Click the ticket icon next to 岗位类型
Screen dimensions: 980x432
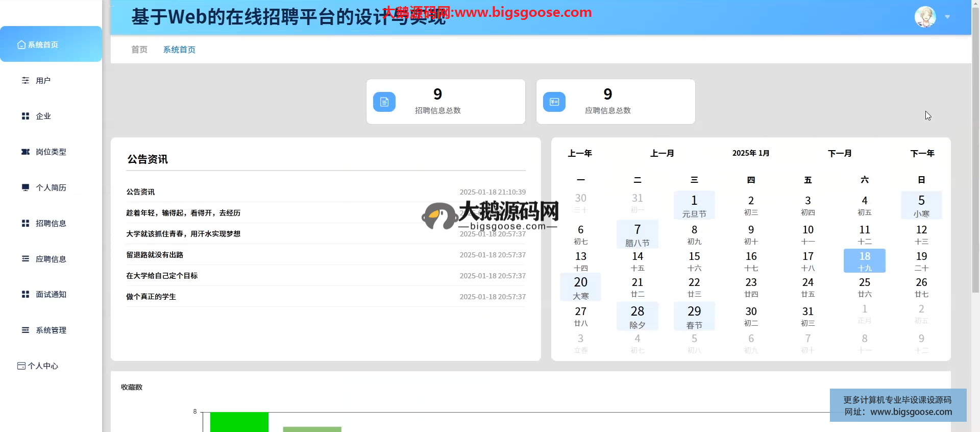(26, 152)
